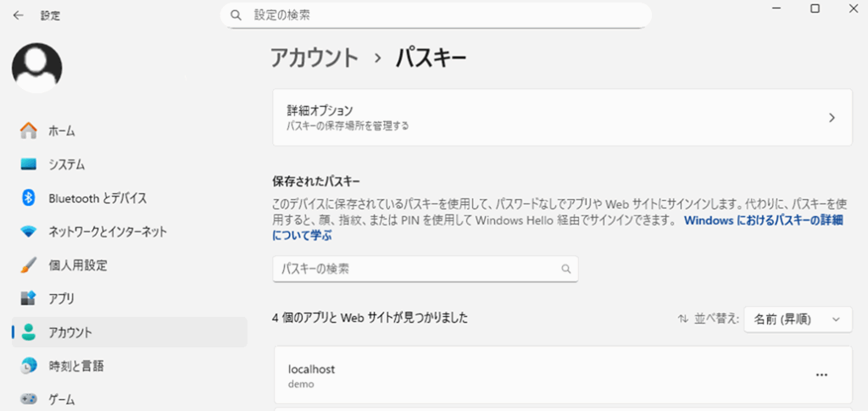Open the Windows passkey learn more link
This screenshot has width=868, height=411.
click(x=763, y=220)
